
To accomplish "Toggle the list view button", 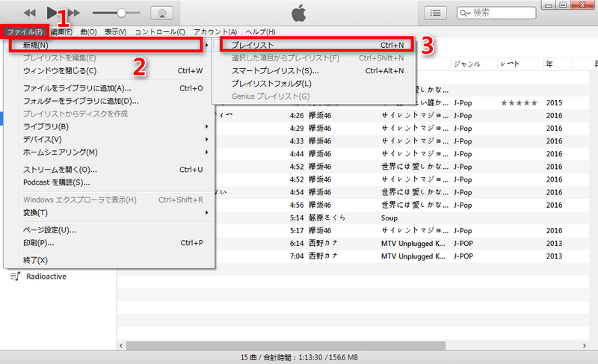I will pos(436,13).
